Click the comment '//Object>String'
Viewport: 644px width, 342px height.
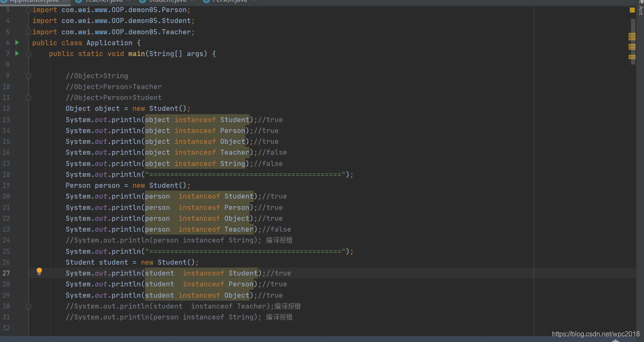[x=97, y=76]
